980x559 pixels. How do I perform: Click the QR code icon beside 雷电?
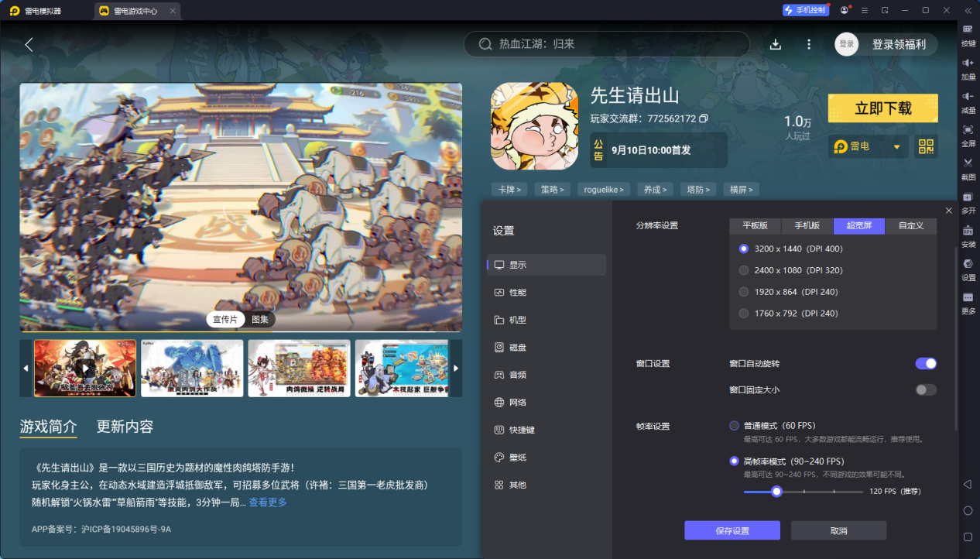(926, 146)
